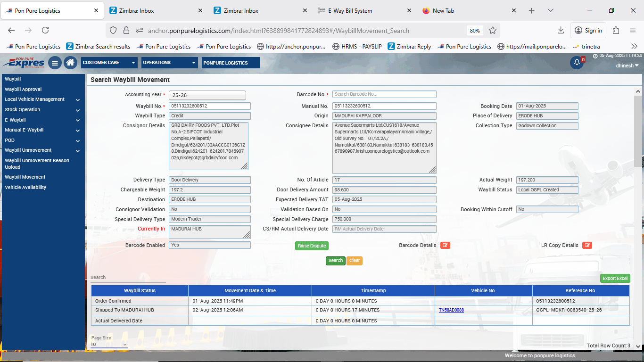Click the LR Copy Details edit icon
The image size is (644, 362).
tap(587, 245)
